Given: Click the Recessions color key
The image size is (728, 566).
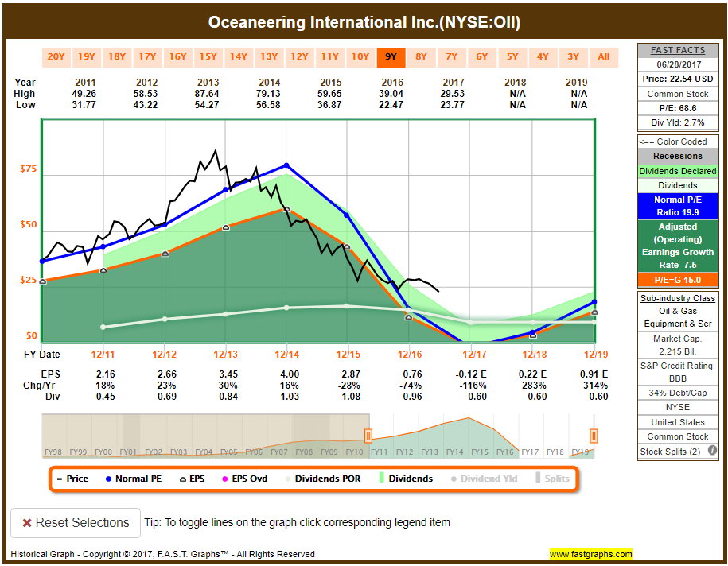Looking at the screenshot, I should coord(677,157).
